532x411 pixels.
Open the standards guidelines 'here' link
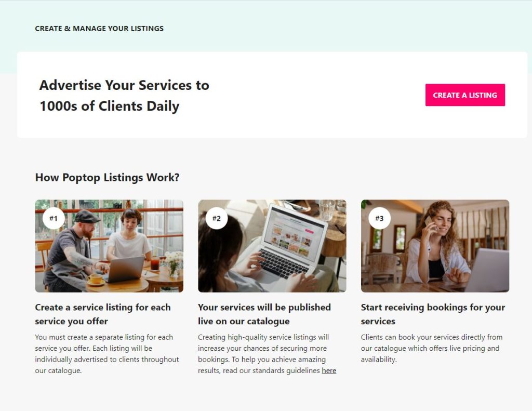click(329, 370)
